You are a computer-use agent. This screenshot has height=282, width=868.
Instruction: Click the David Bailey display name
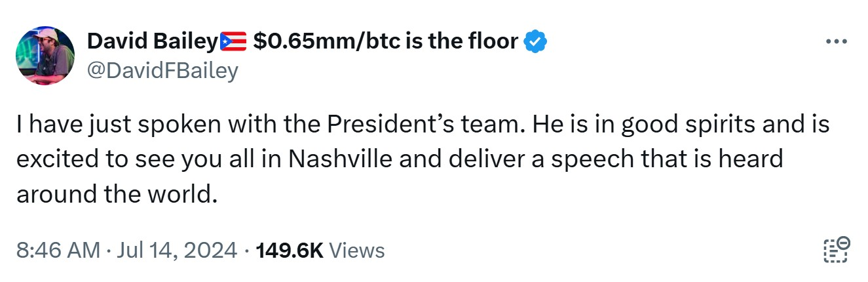[152, 43]
